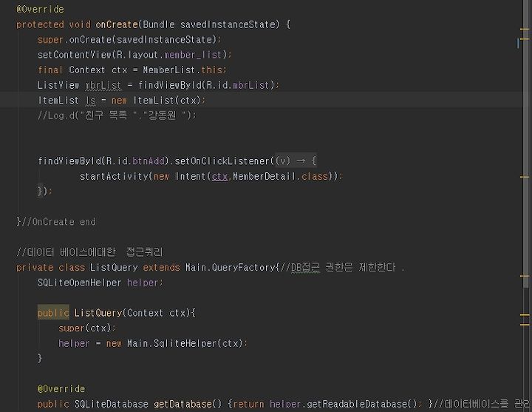Click the "member_list" layout reference
The height and width of the screenshot is (412, 532).
point(193,55)
